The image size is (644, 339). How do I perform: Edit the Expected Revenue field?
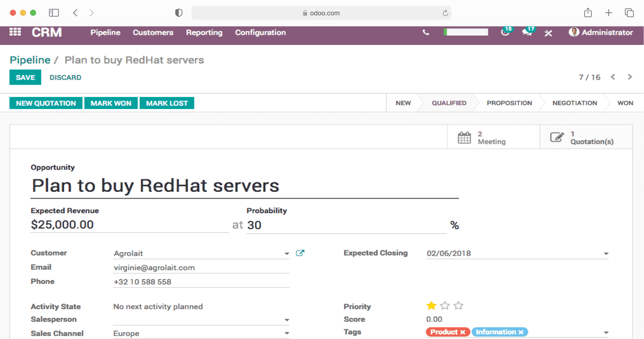[x=130, y=225]
